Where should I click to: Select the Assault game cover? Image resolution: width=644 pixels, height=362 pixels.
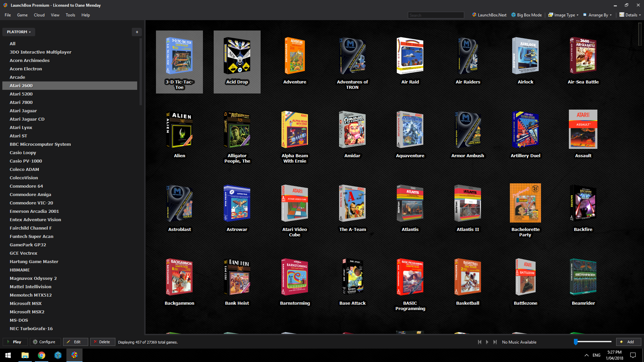pyautogui.click(x=583, y=129)
